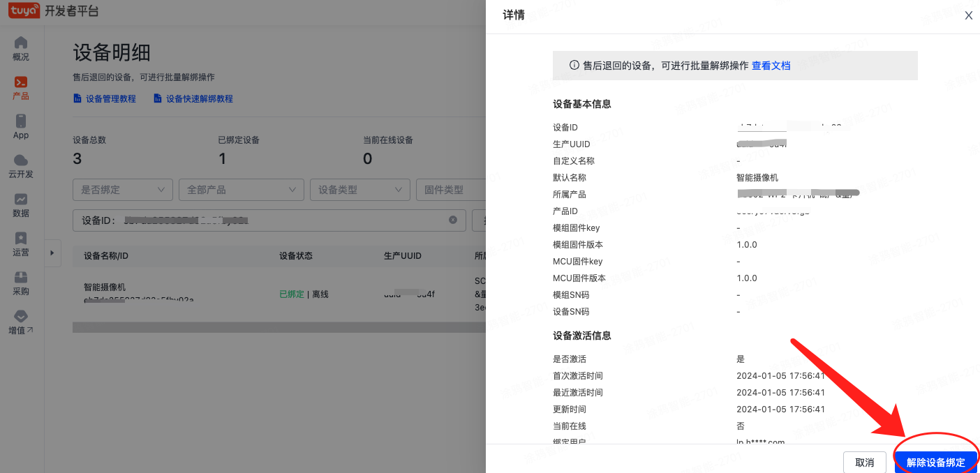980x473 pixels.
Task: Open the 查看文档 documentation link
Action: [x=771, y=66]
